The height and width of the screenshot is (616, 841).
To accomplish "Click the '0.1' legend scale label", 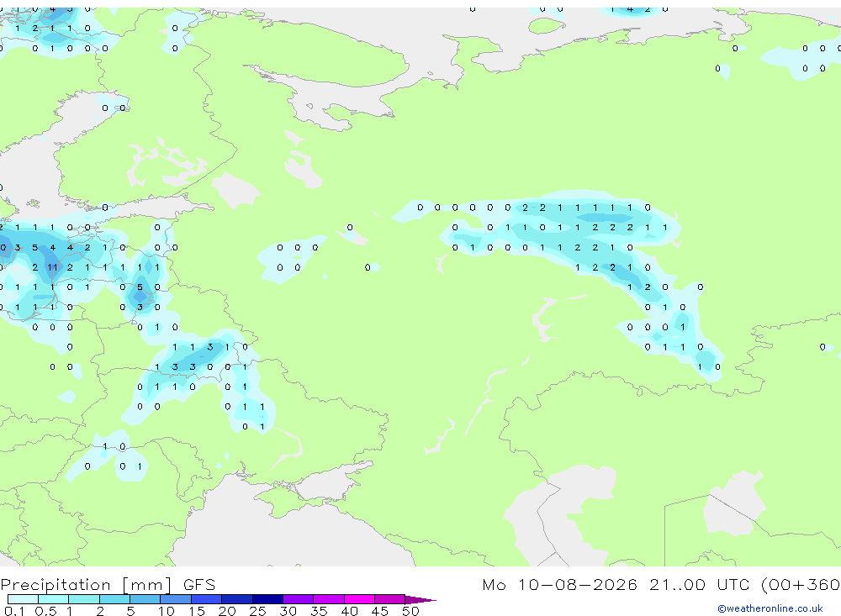I will [x=13, y=611].
